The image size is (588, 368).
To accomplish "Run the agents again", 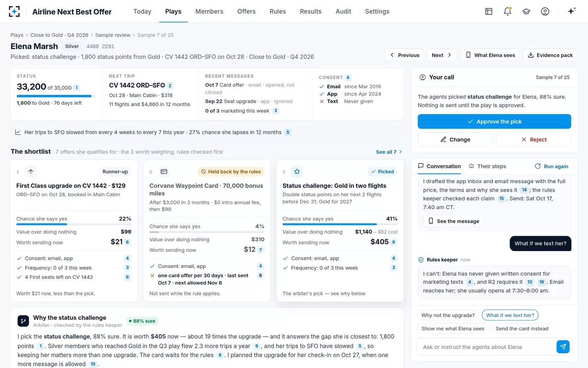I will [551, 166].
